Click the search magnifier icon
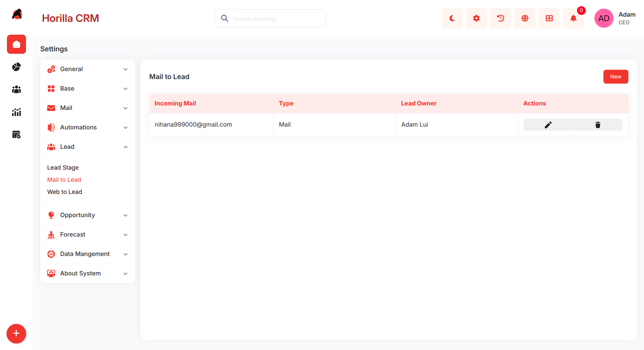 pos(225,18)
